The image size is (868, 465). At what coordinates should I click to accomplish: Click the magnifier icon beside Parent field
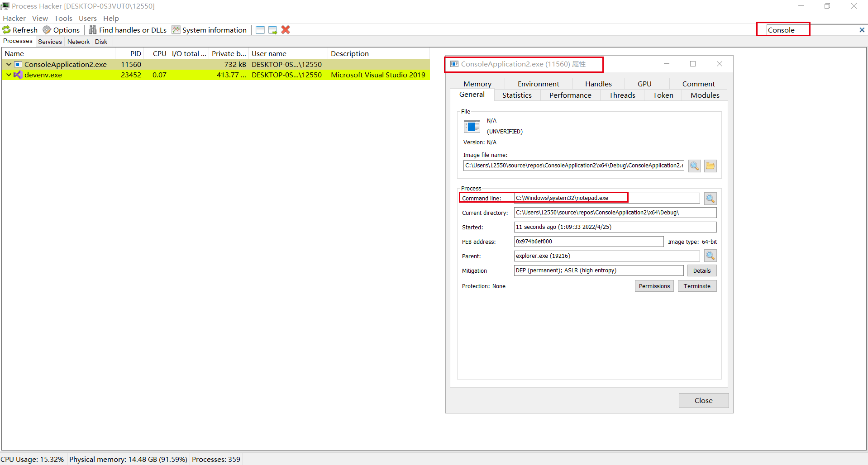tap(711, 256)
